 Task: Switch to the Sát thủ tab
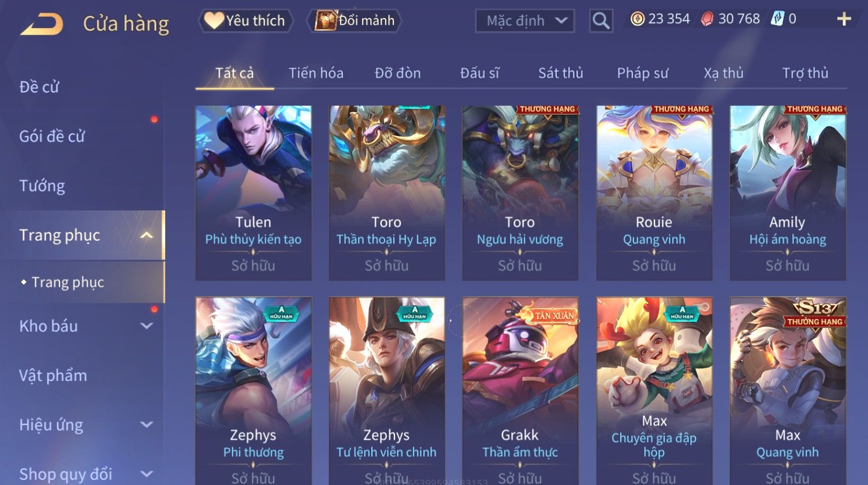pyautogui.click(x=560, y=73)
